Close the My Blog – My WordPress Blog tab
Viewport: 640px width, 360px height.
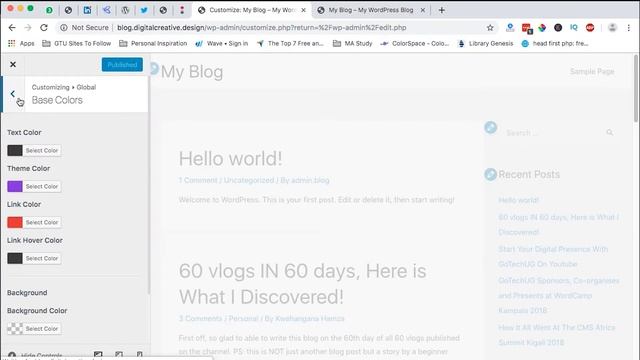click(x=423, y=10)
